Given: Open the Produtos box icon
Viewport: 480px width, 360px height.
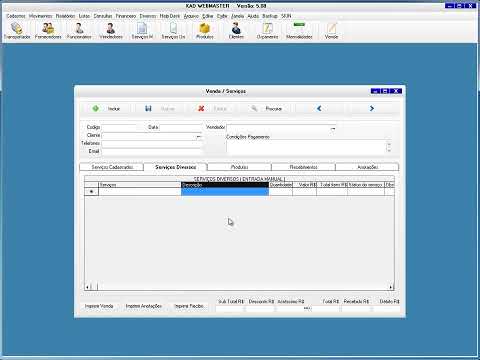Looking at the screenshot, I should (x=205, y=31).
